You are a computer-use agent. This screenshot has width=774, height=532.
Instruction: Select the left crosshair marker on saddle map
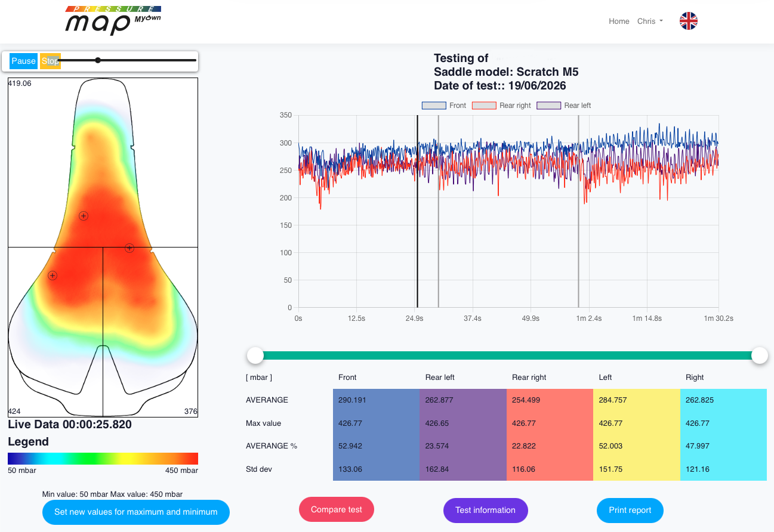point(53,276)
